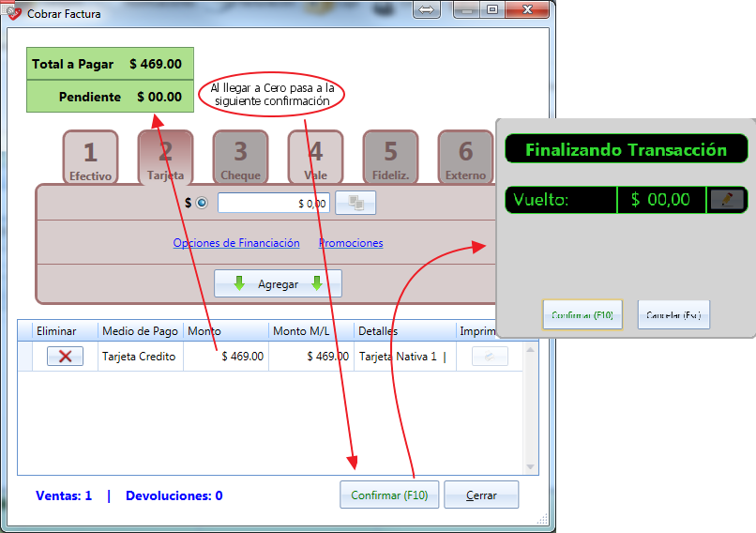
Task: Select the 3 Cheque tab
Action: 241,158
